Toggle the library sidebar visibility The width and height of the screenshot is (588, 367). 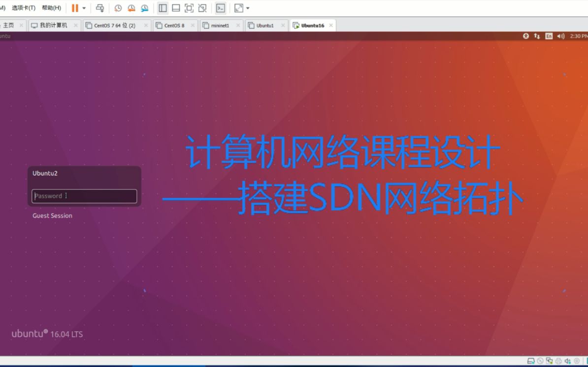click(163, 8)
